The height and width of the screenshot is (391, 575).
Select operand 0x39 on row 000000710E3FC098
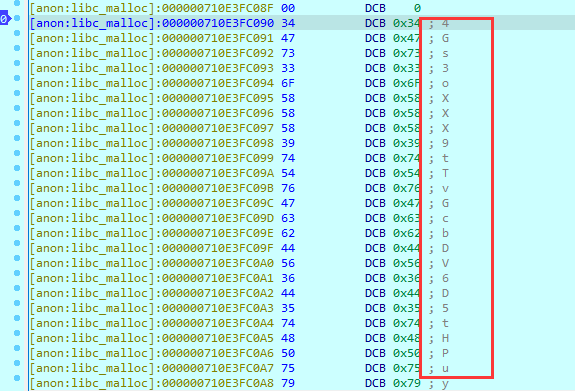(406, 143)
